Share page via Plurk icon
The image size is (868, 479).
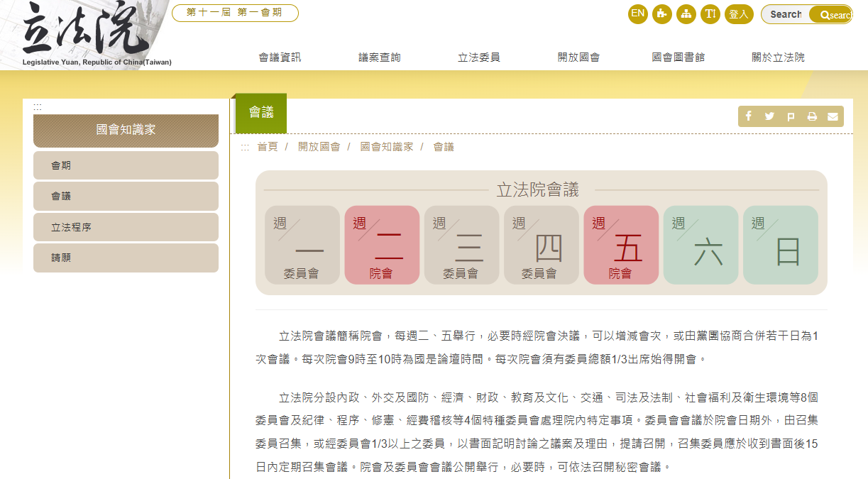(791, 116)
